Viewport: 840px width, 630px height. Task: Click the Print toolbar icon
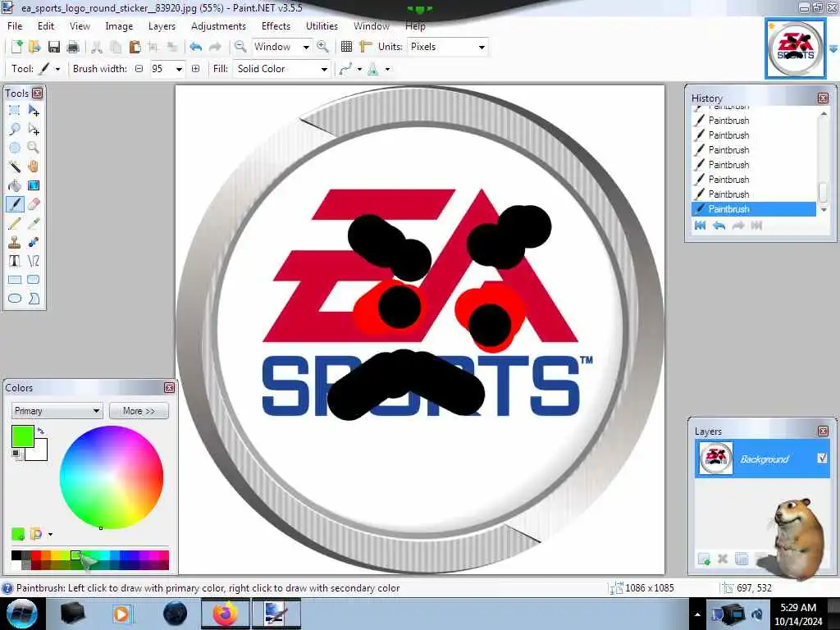pyautogui.click(x=73, y=47)
